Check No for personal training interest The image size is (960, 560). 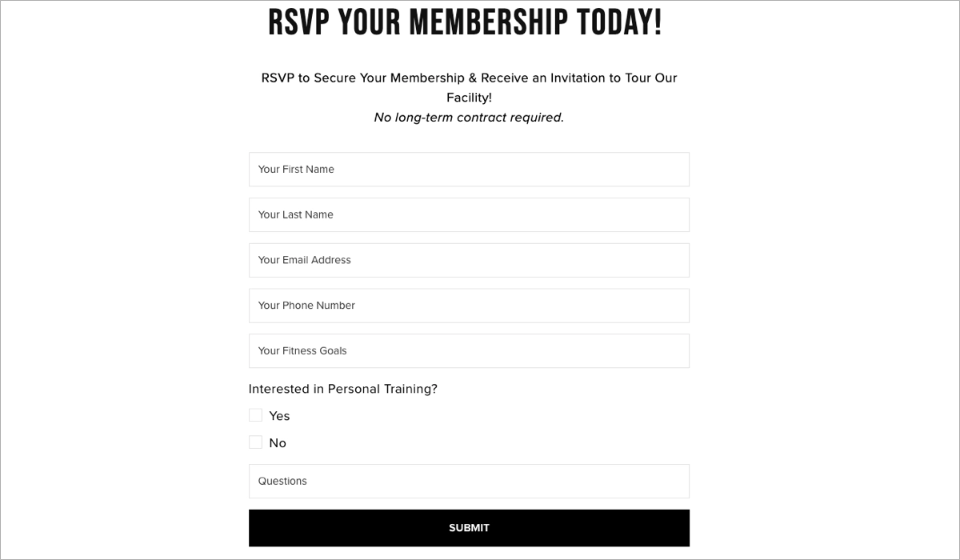[x=255, y=442]
